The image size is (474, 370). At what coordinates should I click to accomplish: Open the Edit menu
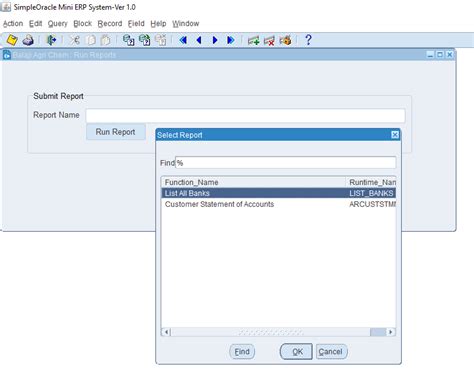(x=35, y=24)
